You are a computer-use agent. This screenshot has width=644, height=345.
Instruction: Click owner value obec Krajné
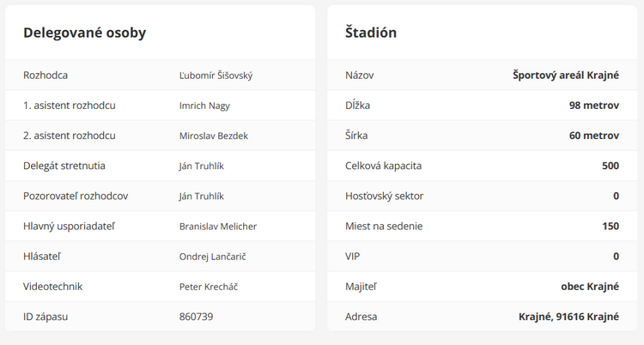[585, 286]
